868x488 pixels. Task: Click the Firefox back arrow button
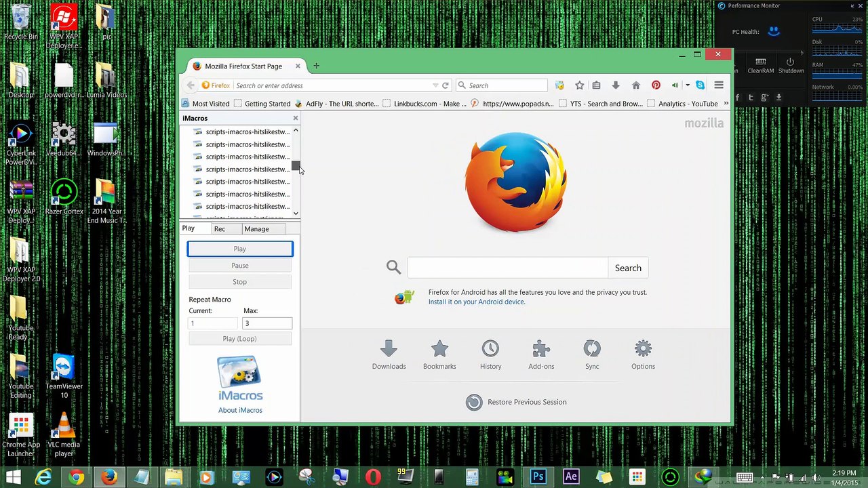[191, 85]
